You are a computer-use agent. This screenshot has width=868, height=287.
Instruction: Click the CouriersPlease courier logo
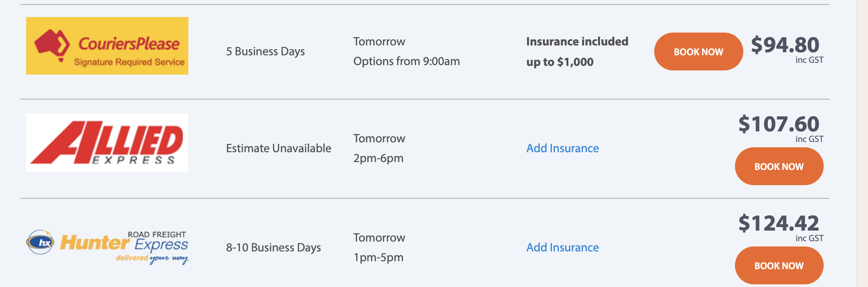[x=107, y=46]
